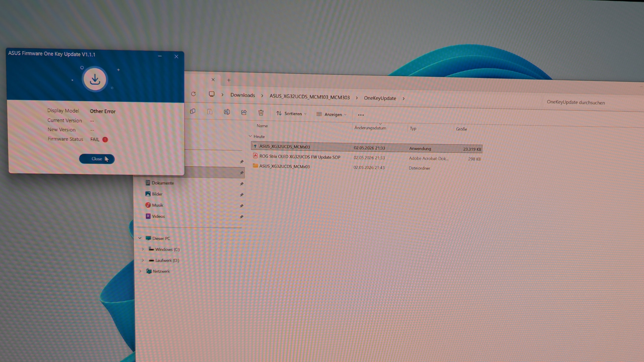Click the PC monitor icon in address bar
This screenshot has width=644, height=362.
point(211,94)
